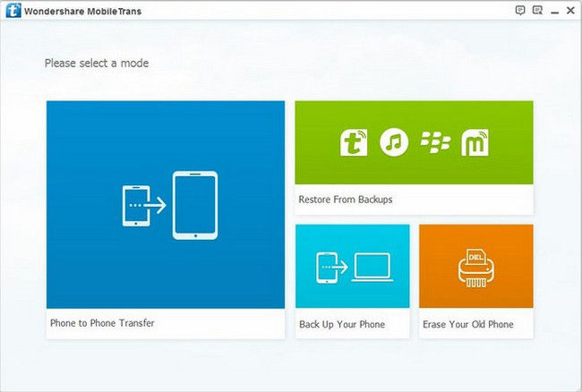Click the 'Please select a mode' heading
The image size is (582, 392).
tap(97, 63)
